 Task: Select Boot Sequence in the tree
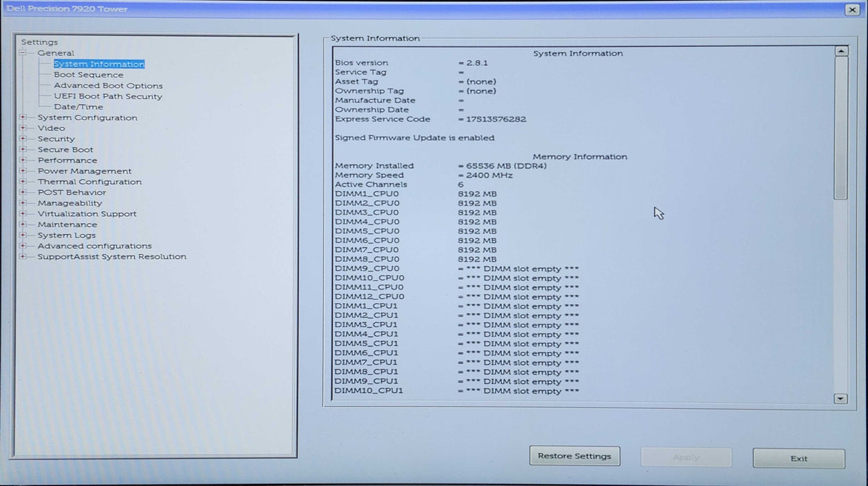87,74
